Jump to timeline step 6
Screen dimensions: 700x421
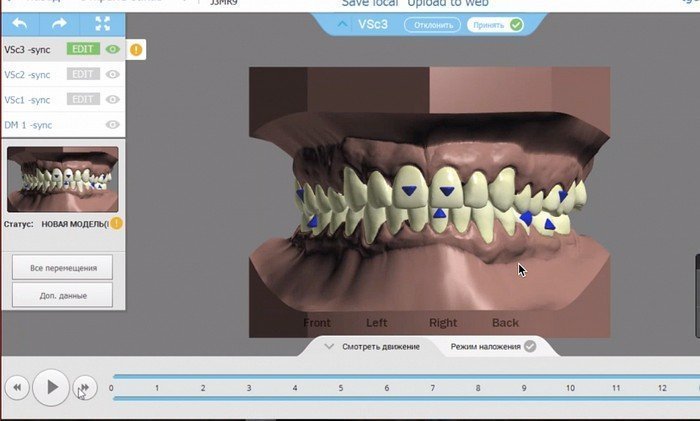click(x=387, y=388)
